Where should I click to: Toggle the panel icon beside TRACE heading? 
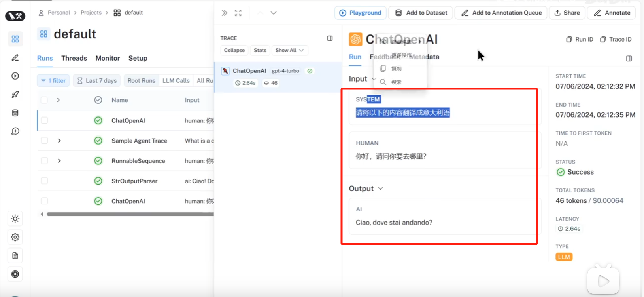pos(330,38)
